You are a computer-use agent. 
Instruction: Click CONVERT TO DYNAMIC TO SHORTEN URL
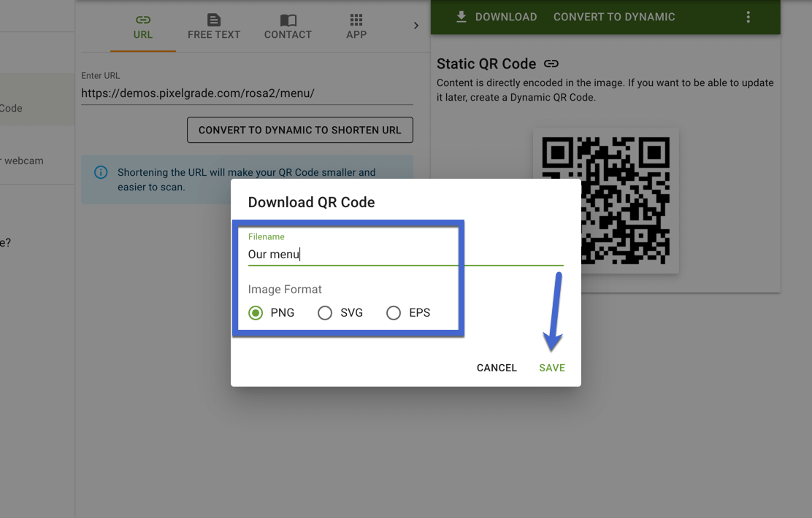299,130
